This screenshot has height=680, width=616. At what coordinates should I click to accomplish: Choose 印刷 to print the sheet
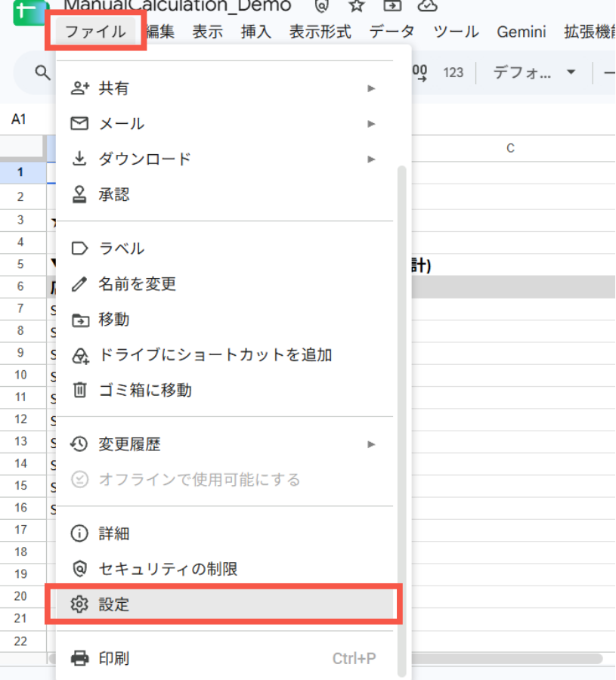point(224,658)
